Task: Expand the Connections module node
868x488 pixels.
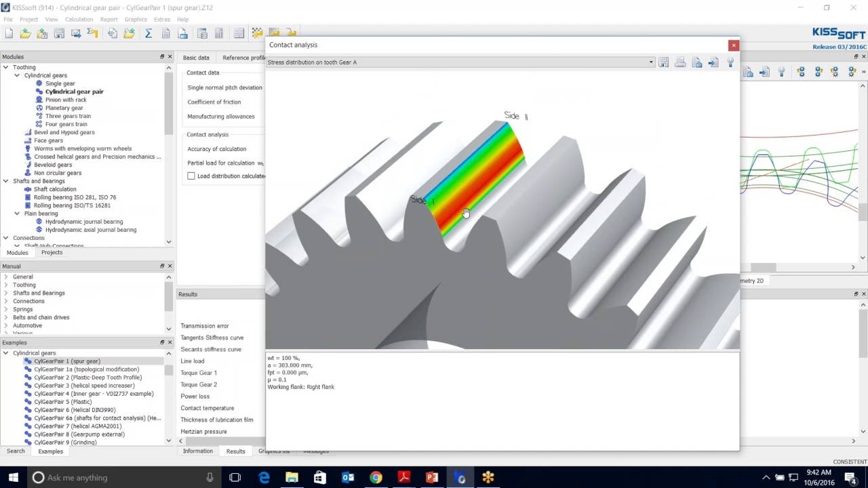Action: click(x=6, y=238)
